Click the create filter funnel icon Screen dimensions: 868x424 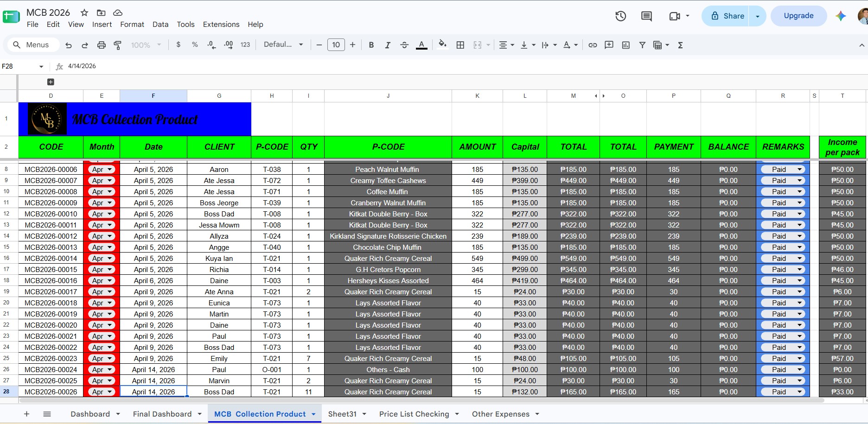click(x=642, y=45)
